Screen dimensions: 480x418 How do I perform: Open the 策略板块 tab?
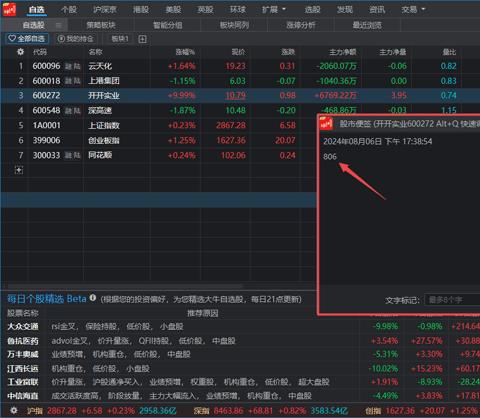101,25
